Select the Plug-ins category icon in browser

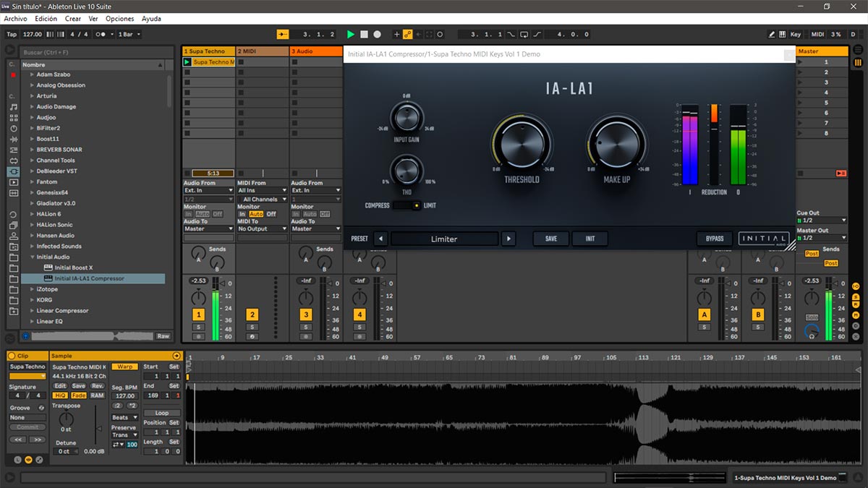pyautogui.click(x=13, y=172)
